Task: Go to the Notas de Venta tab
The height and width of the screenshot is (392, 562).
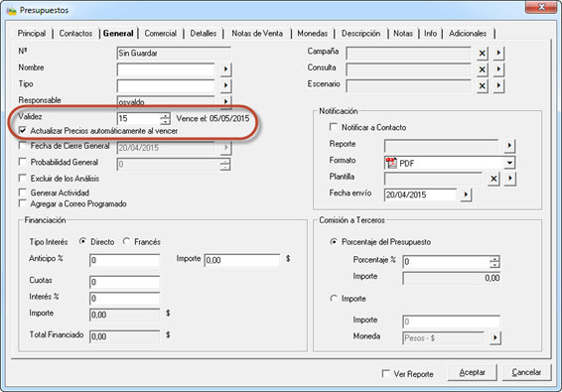Action: click(257, 34)
